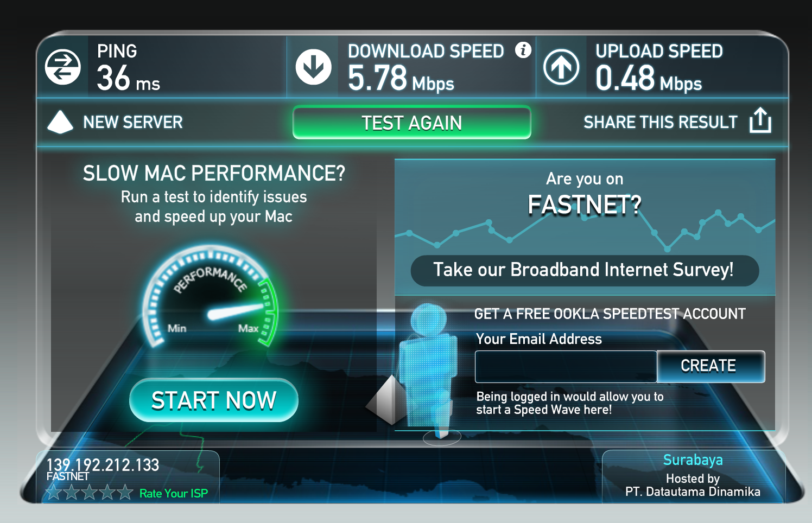Click the Start Now button
Screen dimensions: 812x523
[x=214, y=400]
